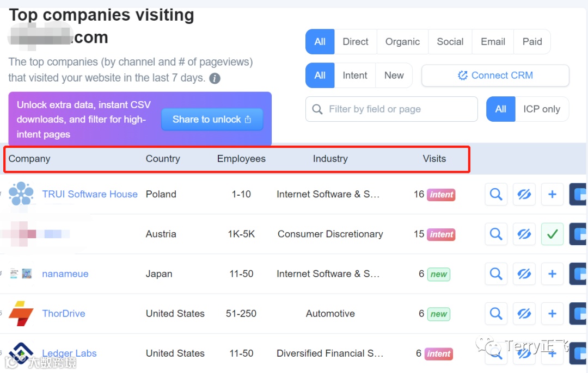Click new badge in ThorDrive row

tap(438, 314)
